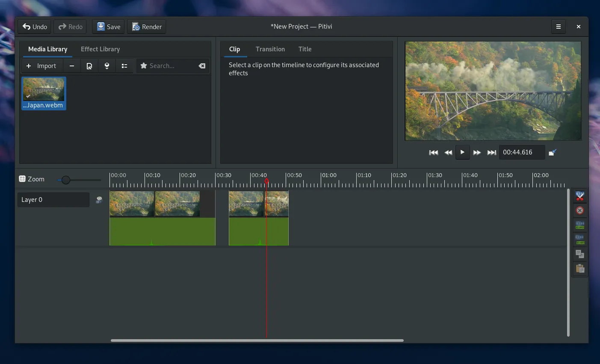Switch to the Effect Library tab
Screen dimensions: 600x364
tap(100, 49)
